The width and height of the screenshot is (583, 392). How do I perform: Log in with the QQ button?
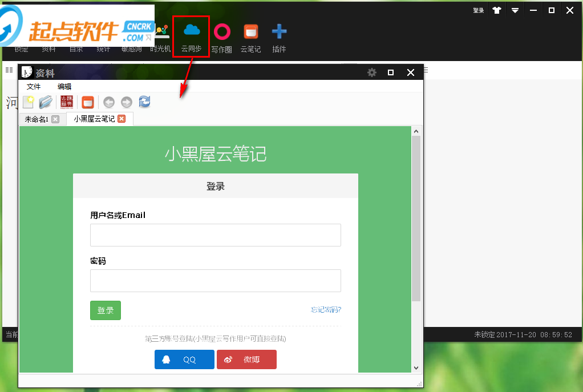(184, 359)
